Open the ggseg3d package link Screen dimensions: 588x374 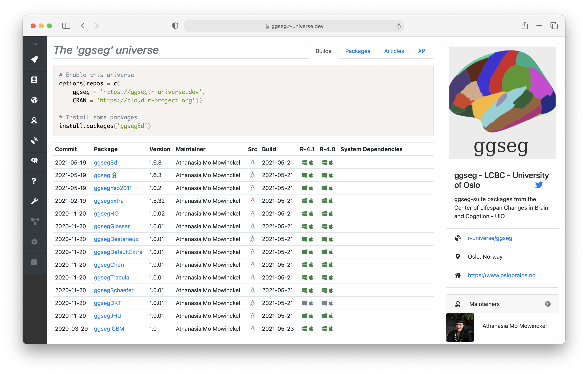coord(105,163)
